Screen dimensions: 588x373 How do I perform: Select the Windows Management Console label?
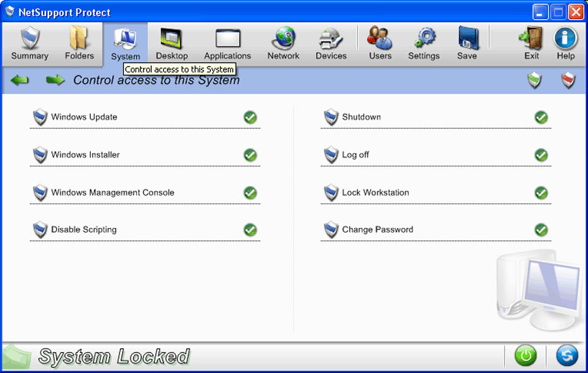pyautogui.click(x=113, y=192)
